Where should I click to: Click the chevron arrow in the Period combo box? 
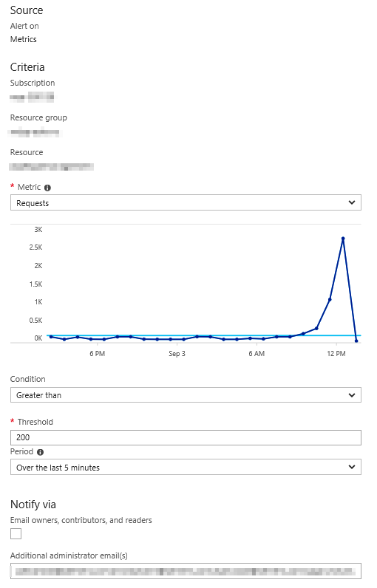pyautogui.click(x=351, y=467)
